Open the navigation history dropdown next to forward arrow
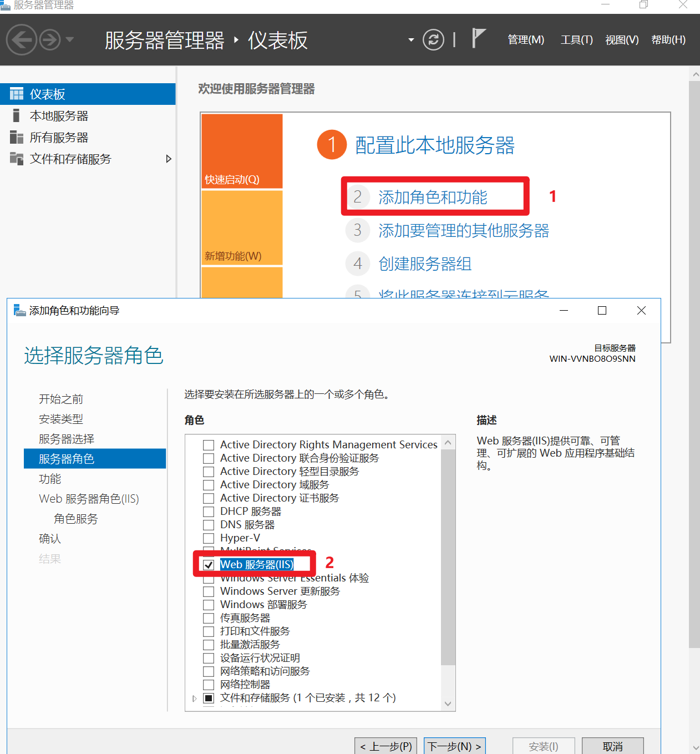Screen dimensions: 700x754 pos(70,39)
